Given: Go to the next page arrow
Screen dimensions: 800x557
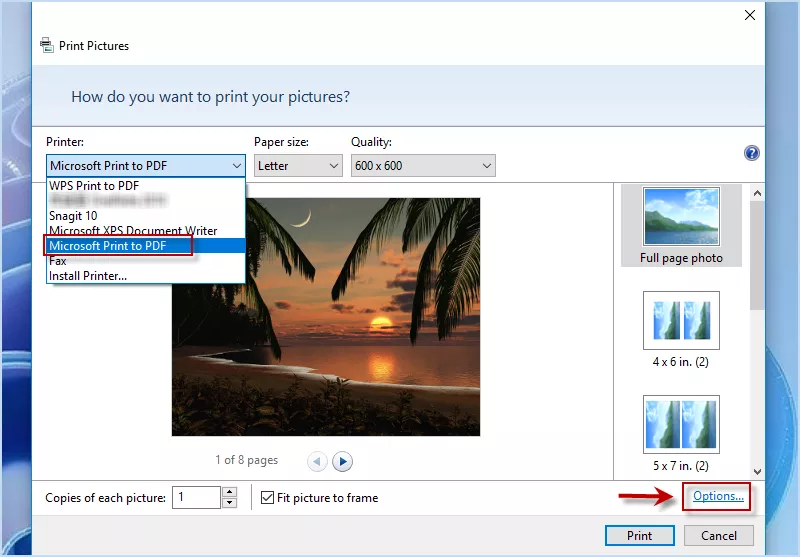Looking at the screenshot, I should (343, 461).
